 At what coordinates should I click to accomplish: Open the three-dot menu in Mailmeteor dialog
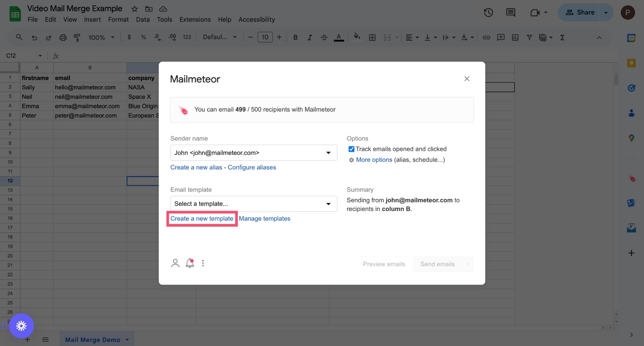point(203,263)
